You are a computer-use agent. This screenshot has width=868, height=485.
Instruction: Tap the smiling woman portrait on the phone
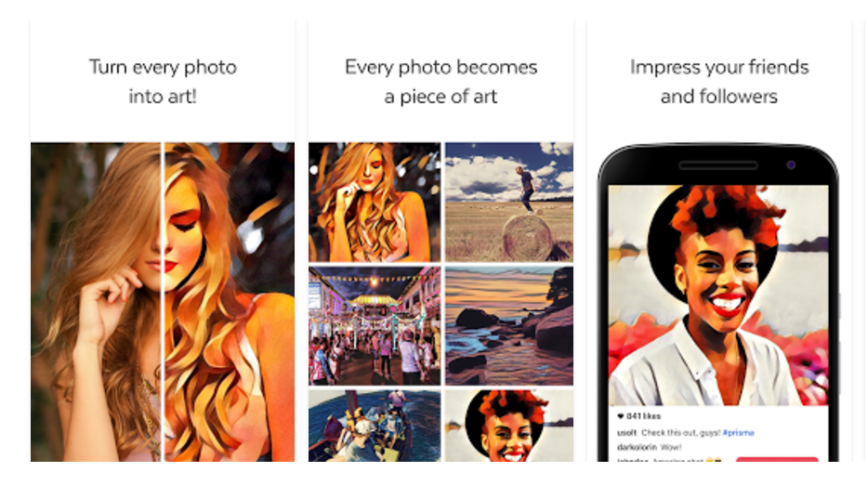click(718, 295)
